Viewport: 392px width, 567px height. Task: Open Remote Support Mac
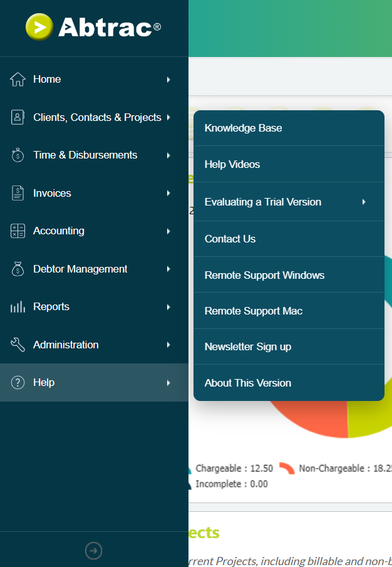[x=289, y=311]
